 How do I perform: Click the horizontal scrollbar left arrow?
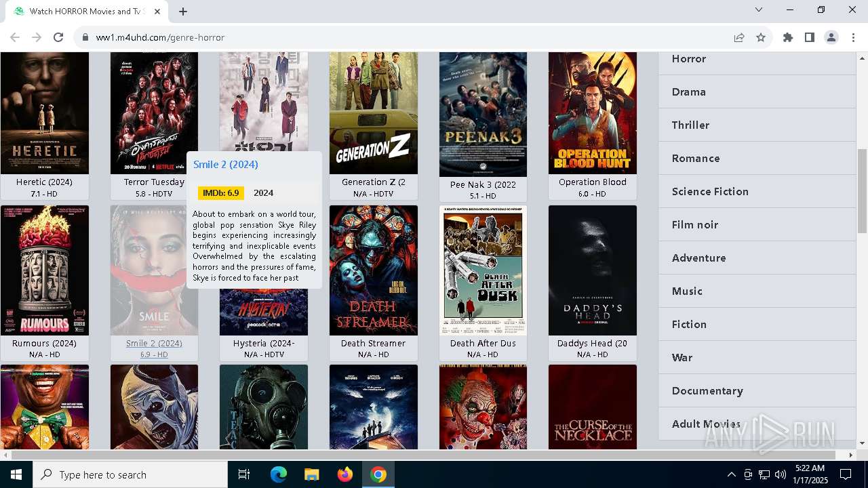click(x=5, y=455)
